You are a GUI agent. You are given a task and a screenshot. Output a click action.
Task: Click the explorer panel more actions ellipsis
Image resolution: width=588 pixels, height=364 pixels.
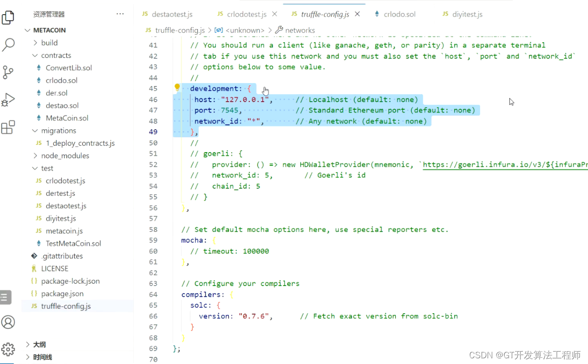coord(120,14)
